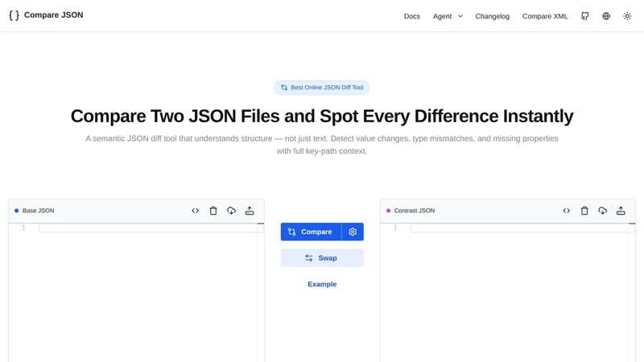Open the language globe icon
The width and height of the screenshot is (644, 362).
[606, 16]
